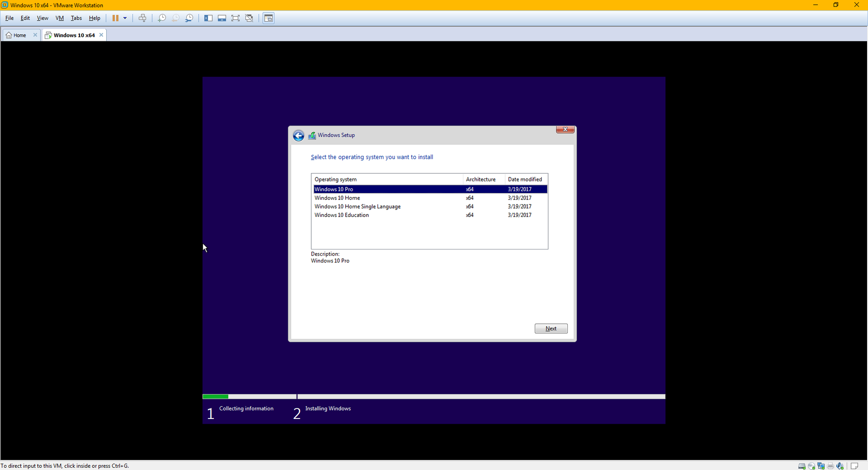The height and width of the screenshot is (470, 868).
Task: Click the x64 cell of Windows 10 Education
Action: coord(469,215)
